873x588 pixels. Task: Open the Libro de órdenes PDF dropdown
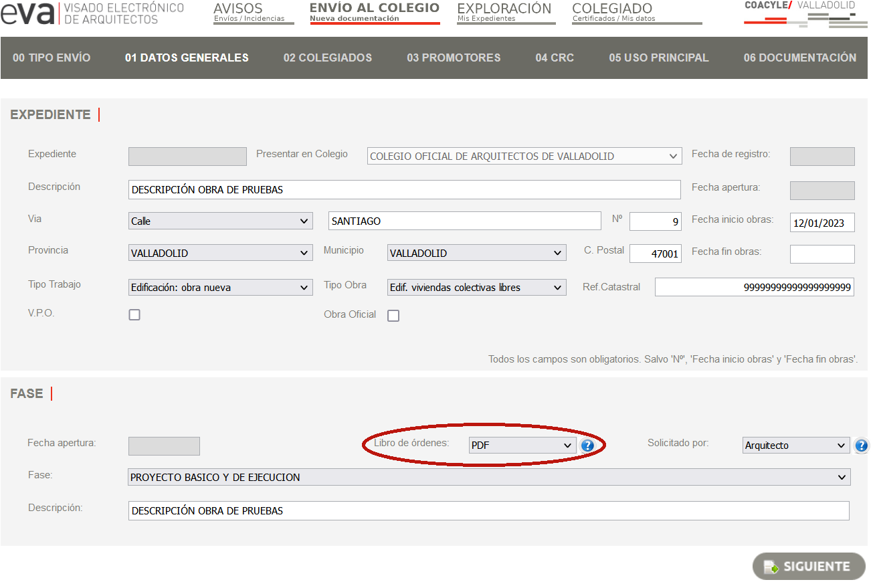click(522, 446)
